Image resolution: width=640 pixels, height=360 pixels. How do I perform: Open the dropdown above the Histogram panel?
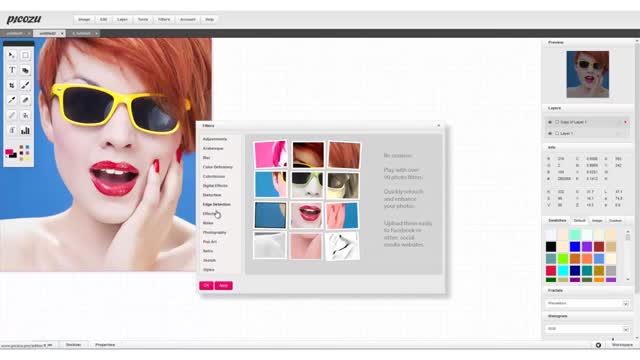587,304
